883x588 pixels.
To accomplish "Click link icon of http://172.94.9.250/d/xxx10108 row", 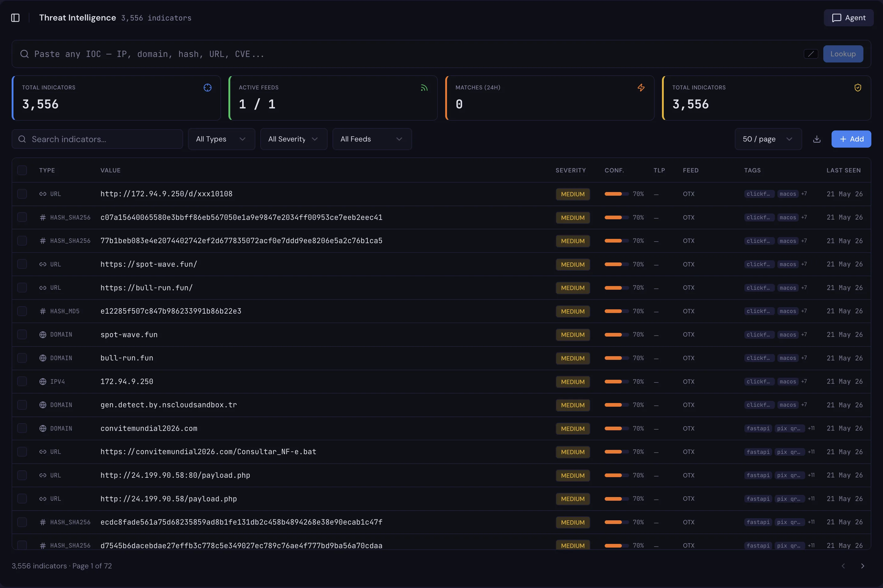I will (x=43, y=194).
